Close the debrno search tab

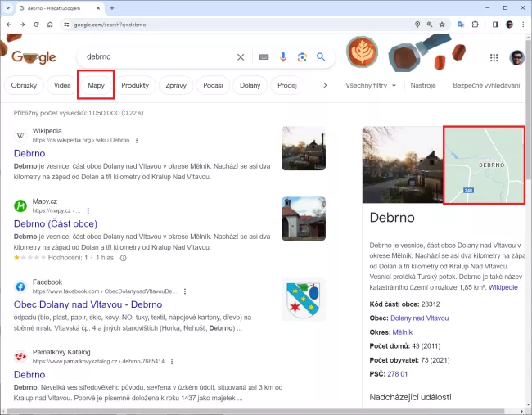98,8
